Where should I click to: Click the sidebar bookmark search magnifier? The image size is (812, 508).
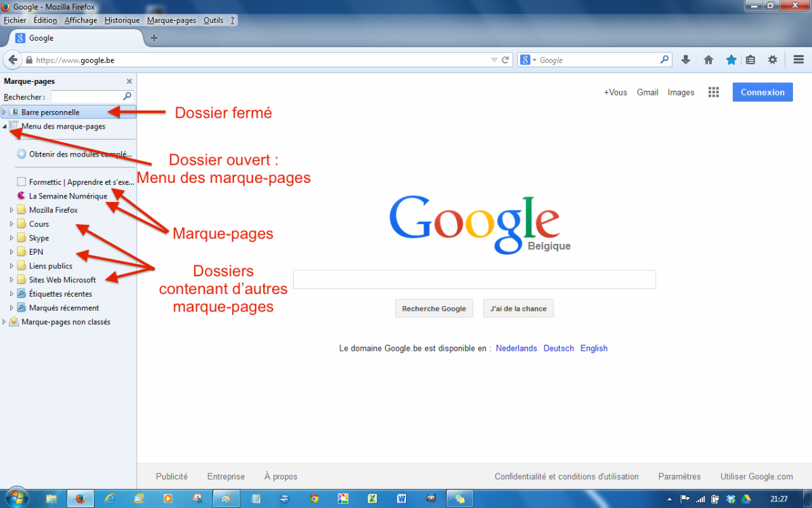point(127,97)
